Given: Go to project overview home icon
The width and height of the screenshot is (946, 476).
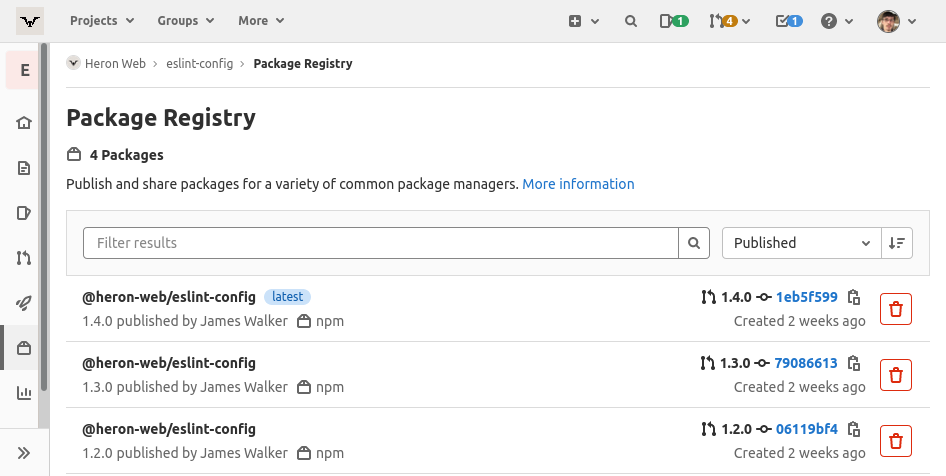Looking at the screenshot, I should click(x=24, y=123).
